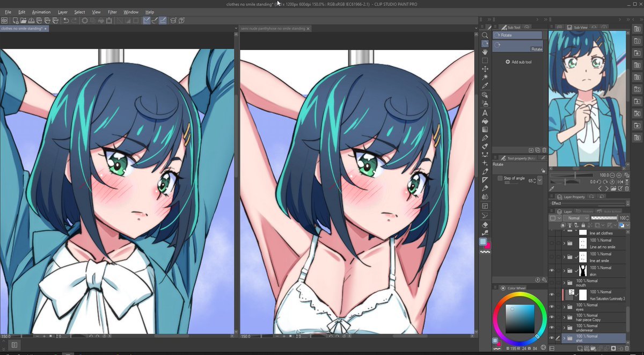Select the Fill bucket tool

[485, 121]
